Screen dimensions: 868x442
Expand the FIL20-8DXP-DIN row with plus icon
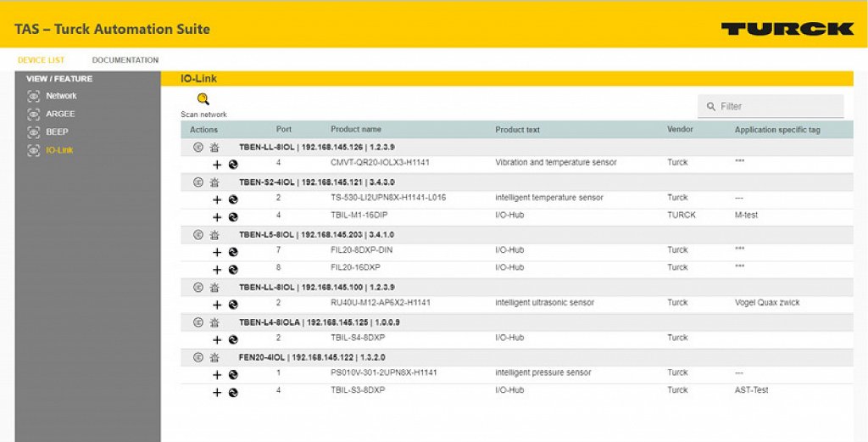[217, 252]
